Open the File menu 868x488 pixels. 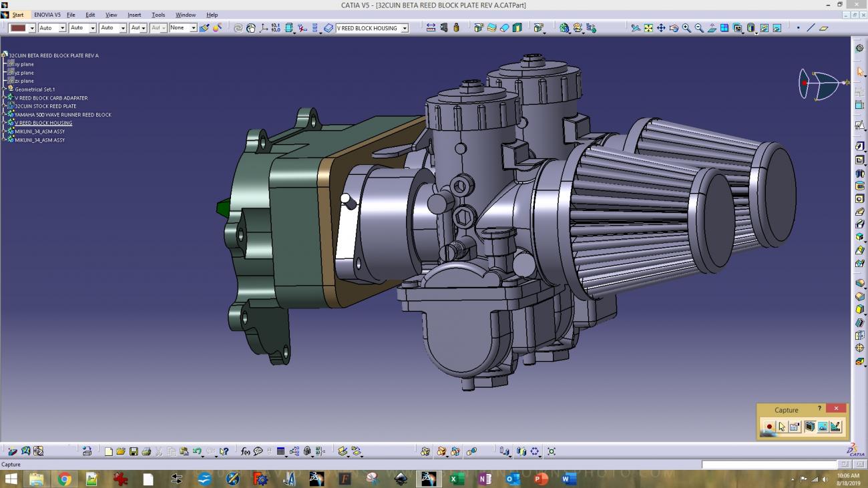coord(71,15)
